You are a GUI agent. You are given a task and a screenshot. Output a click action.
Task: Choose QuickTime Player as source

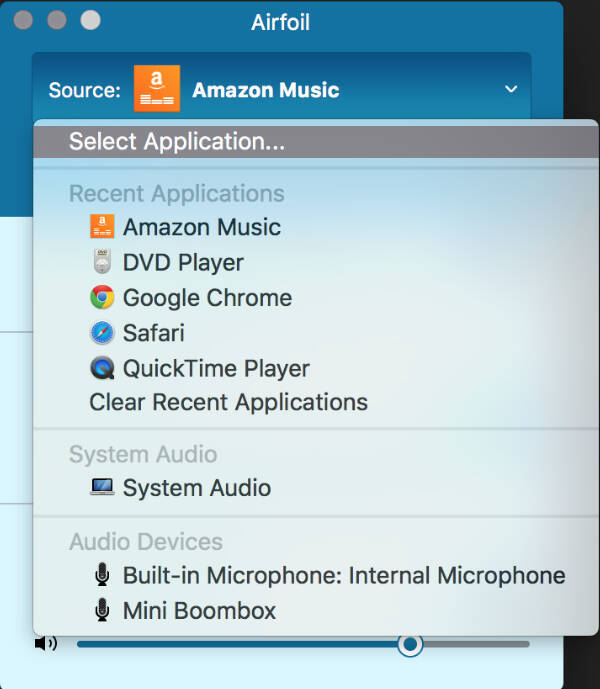216,368
